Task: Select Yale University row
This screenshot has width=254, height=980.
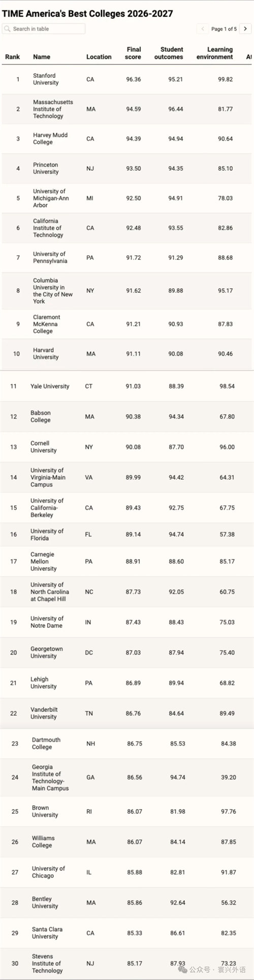Action: (x=127, y=386)
